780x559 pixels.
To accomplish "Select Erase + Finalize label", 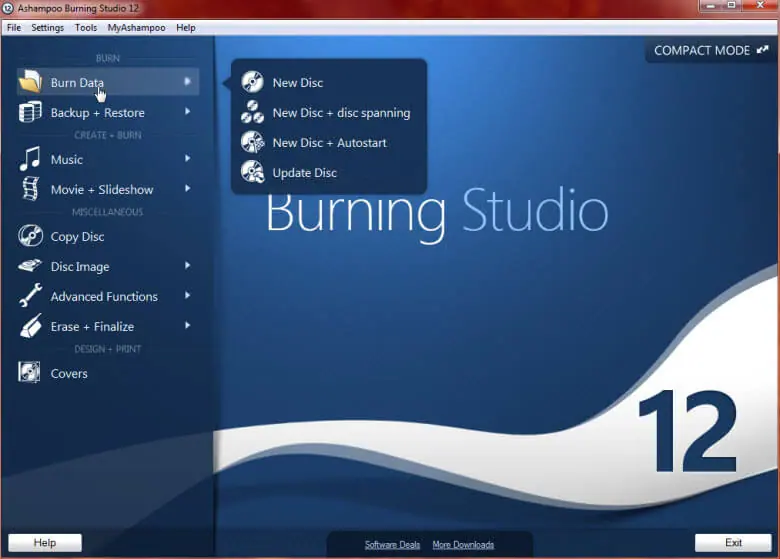I will [92, 326].
